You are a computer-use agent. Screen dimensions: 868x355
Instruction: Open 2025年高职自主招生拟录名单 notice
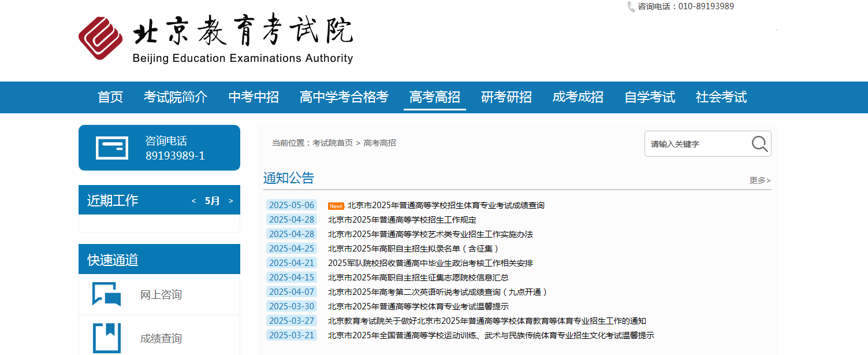tap(413, 249)
